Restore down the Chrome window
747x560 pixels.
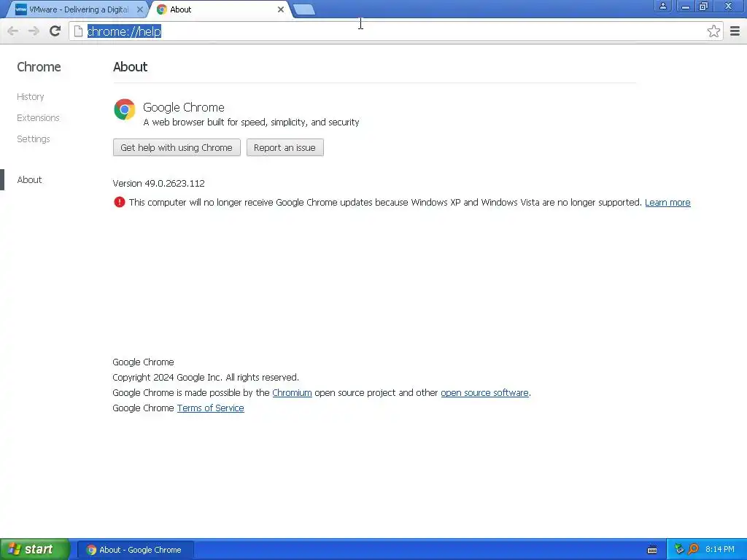coord(704,6)
